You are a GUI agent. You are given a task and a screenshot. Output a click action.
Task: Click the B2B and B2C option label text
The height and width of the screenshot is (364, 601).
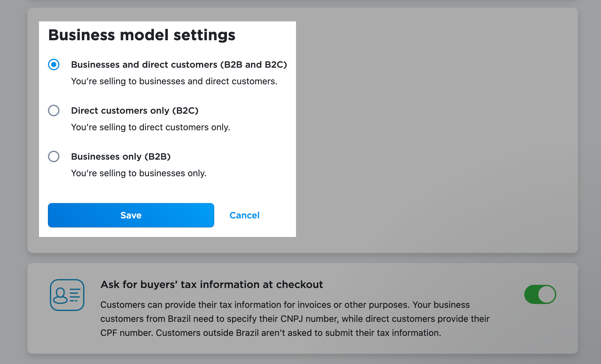(179, 64)
